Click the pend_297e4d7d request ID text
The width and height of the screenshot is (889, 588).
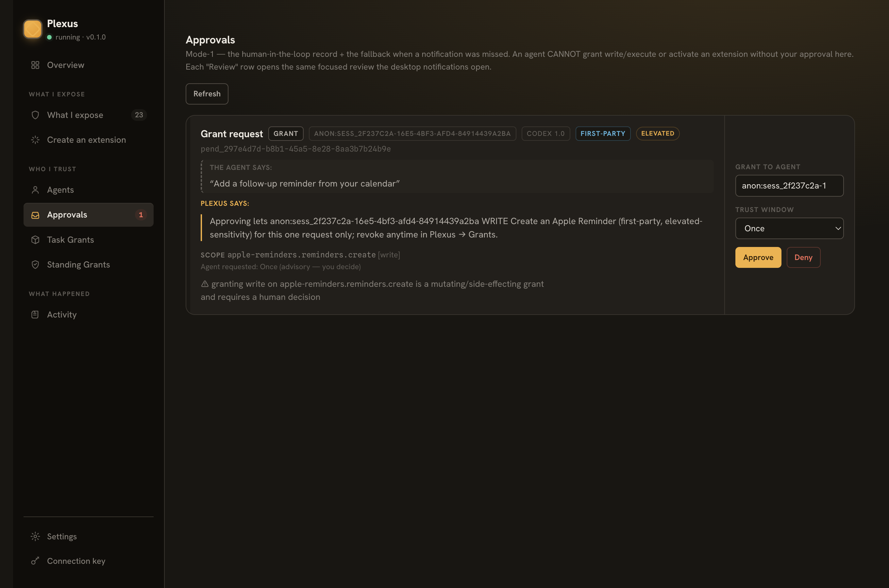[295, 149]
